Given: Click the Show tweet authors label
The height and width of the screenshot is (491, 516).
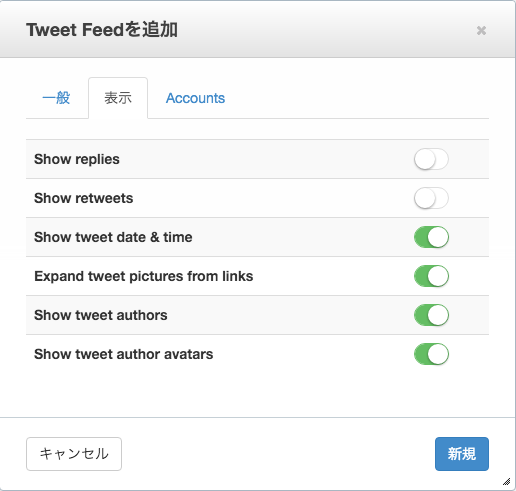Looking at the screenshot, I should point(101,315).
